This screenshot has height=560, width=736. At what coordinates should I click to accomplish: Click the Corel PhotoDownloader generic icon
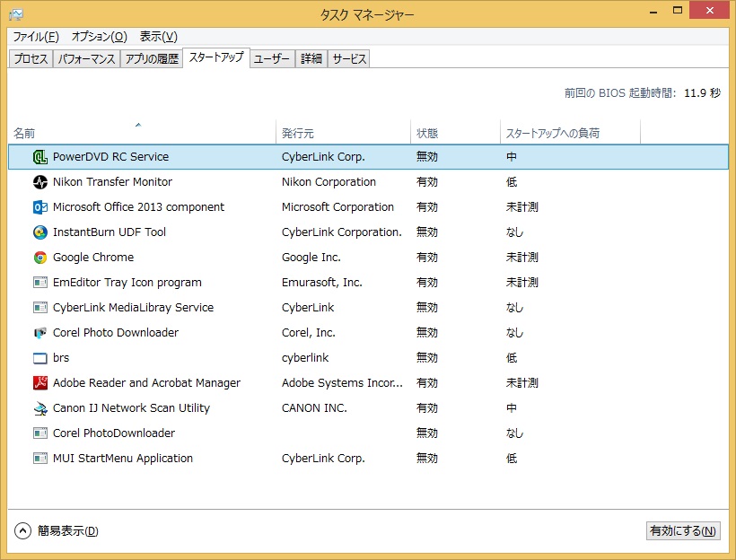39,433
